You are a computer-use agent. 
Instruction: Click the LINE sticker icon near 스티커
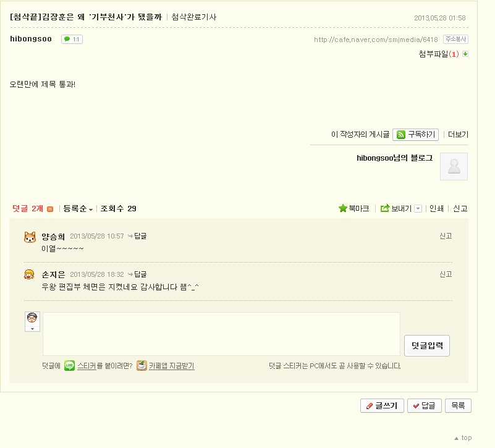[70, 366]
